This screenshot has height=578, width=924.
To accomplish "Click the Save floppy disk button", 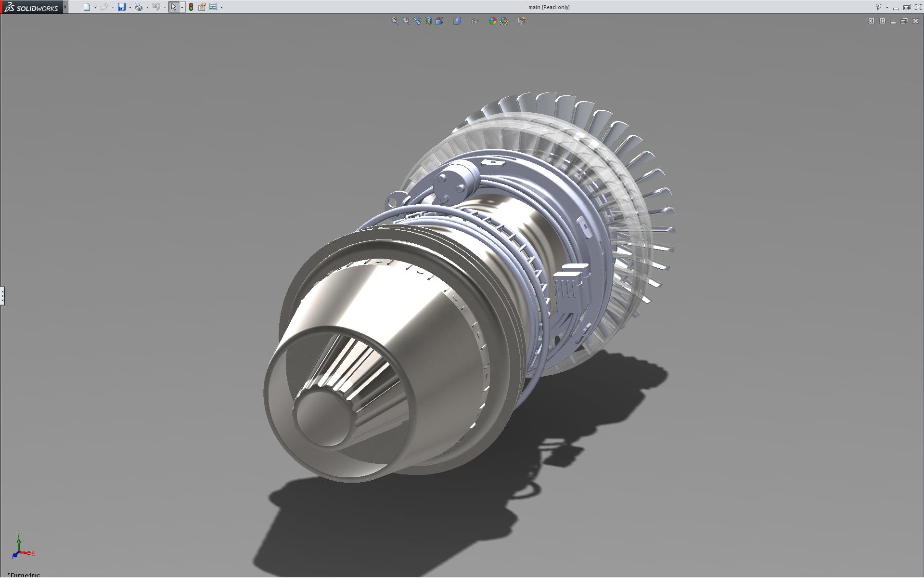I will tap(122, 7).
